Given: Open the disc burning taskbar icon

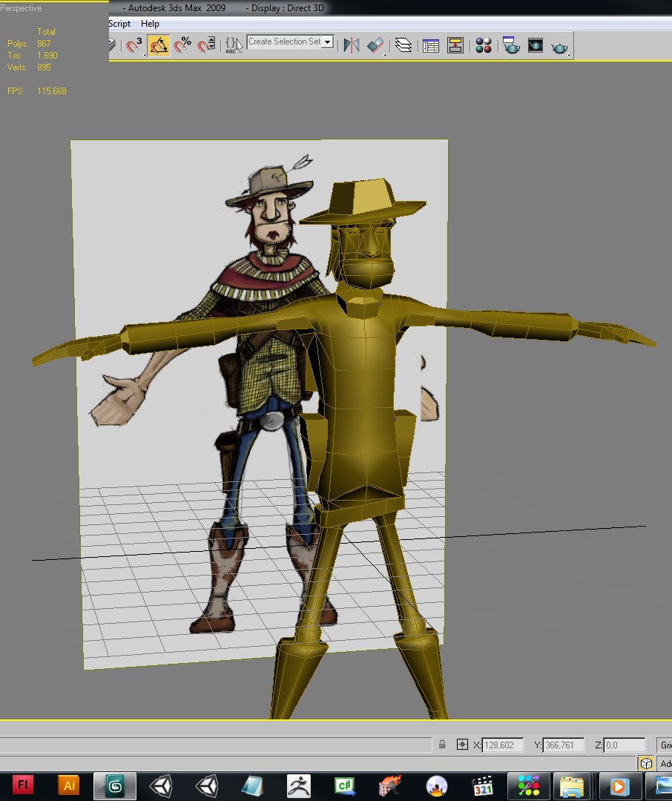Looking at the screenshot, I should tap(437, 785).
